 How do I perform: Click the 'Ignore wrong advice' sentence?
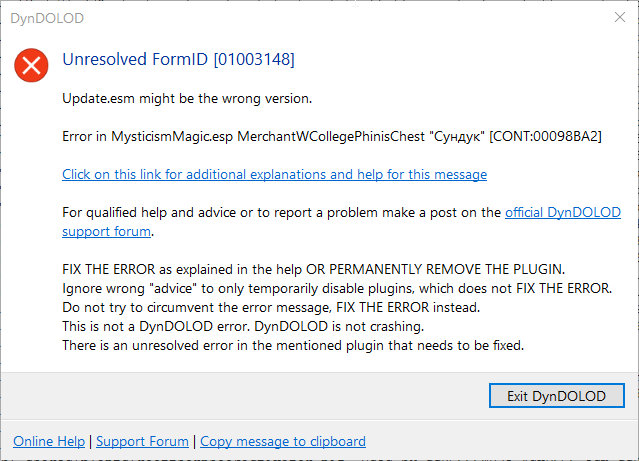[337, 289]
